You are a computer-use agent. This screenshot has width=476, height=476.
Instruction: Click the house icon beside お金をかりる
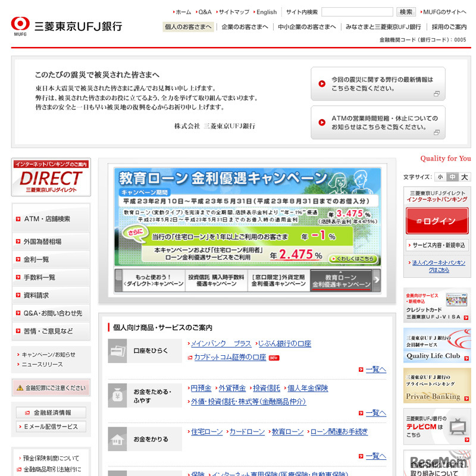(117, 439)
